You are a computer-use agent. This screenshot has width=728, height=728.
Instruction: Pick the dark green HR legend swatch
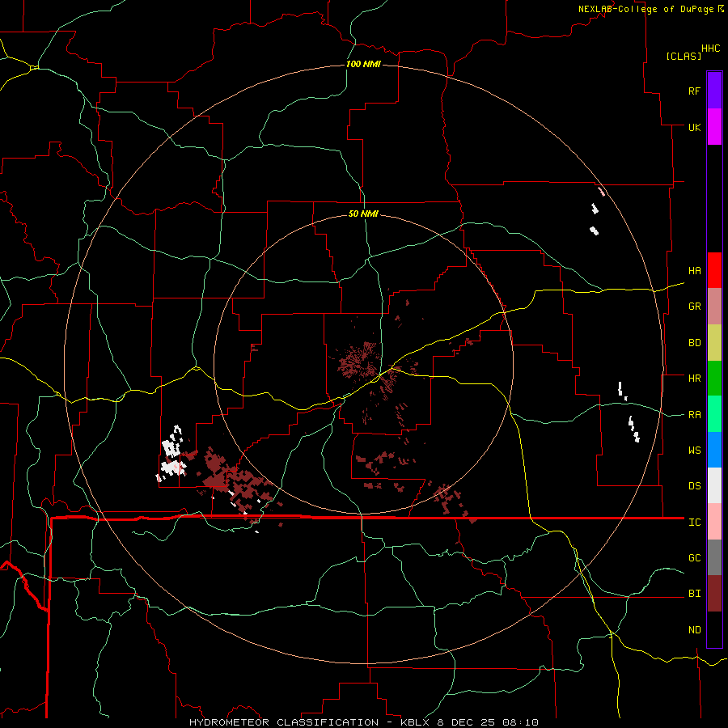[x=714, y=379]
